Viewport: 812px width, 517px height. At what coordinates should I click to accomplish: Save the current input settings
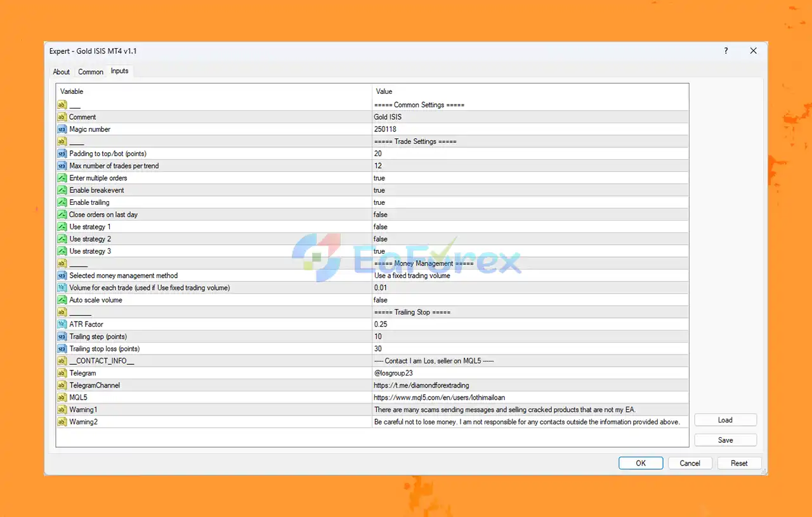pos(726,440)
